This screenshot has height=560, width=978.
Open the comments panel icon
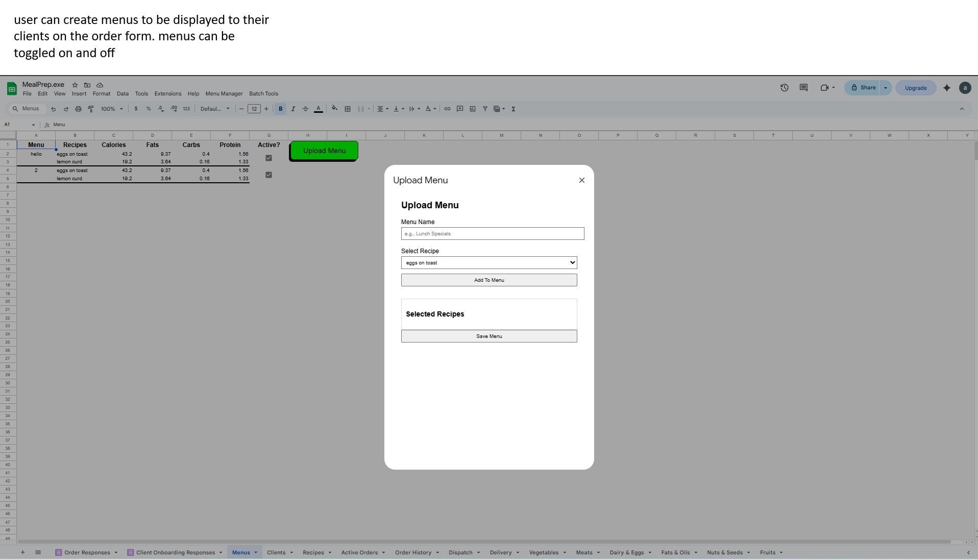coord(803,88)
